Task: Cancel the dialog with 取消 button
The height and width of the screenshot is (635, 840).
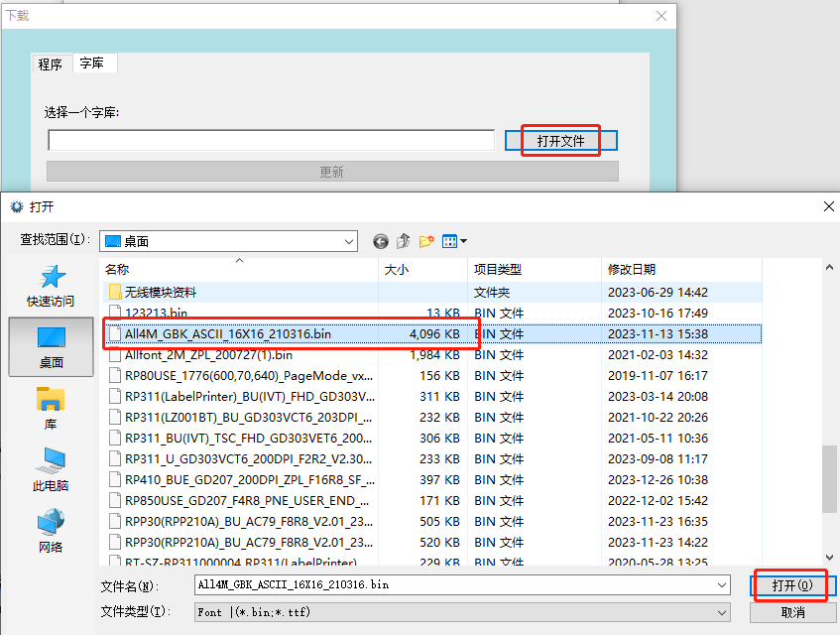Action: [x=792, y=612]
